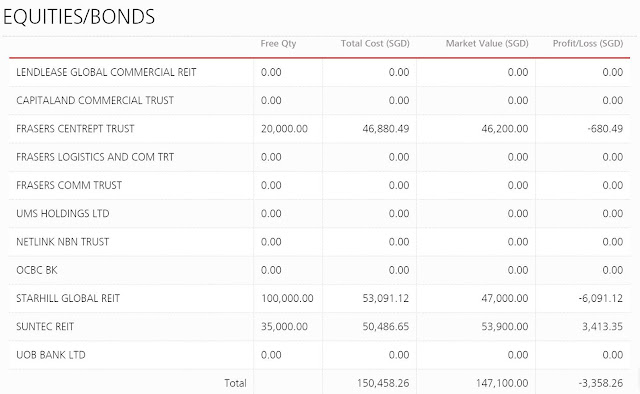Select the total profit/loss -3,358.26
Image resolution: width=640 pixels, height=394 pixels.
click(601, 383)
